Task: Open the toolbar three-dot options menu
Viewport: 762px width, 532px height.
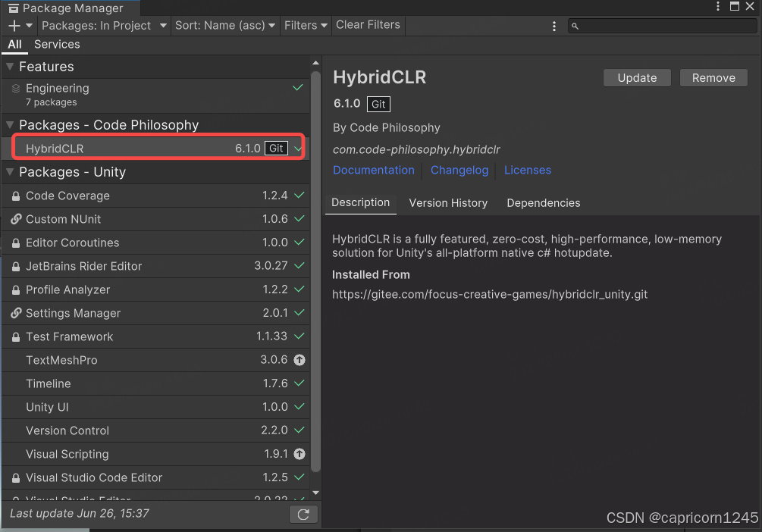Action: (555, 26)
